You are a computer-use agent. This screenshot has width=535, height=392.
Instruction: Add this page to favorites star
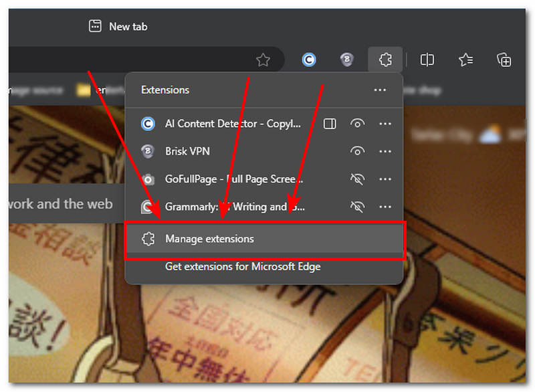263,60
